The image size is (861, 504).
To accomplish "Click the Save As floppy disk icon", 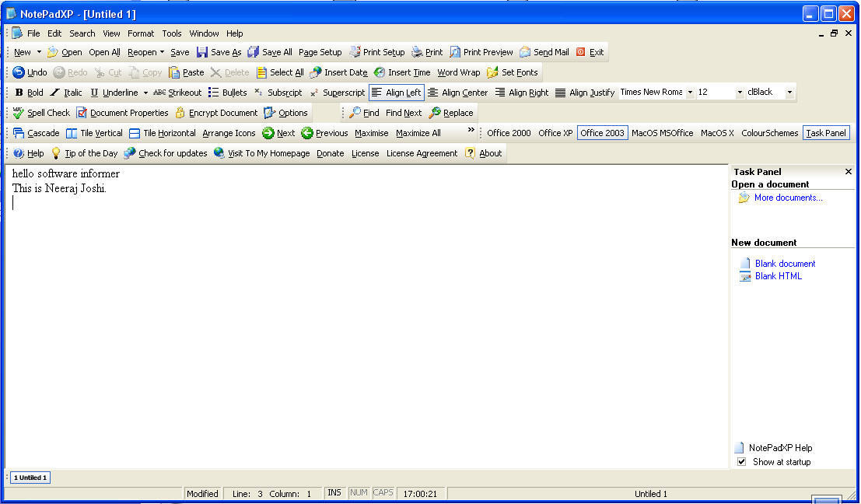I will pos(202,52).
